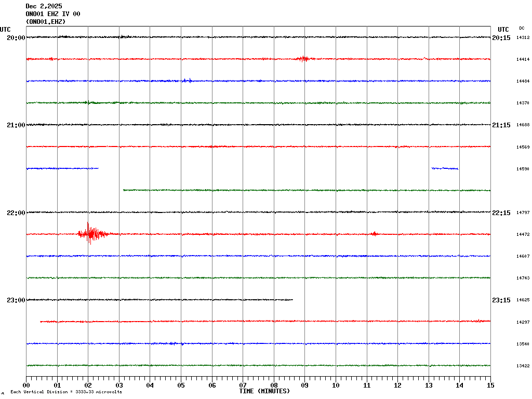Select the 22:00 UTC row label
The width and height of the screenshot is (532, 399).
coord(16,213)
